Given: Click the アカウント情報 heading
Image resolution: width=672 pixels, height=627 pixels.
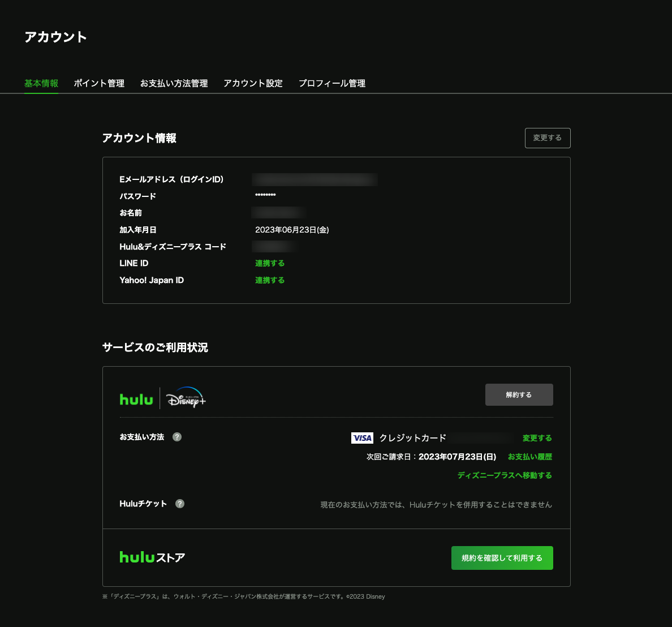Looking at the screenshot, I should [x=139, y=138].
